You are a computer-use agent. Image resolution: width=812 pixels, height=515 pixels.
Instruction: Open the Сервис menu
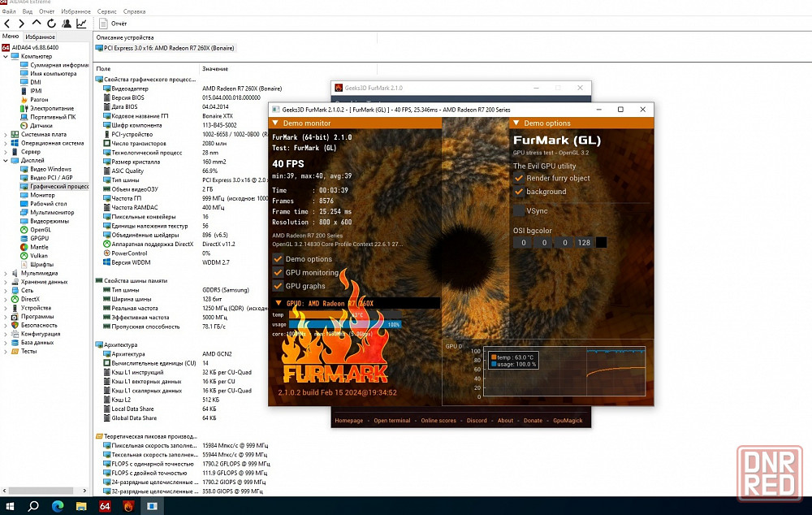click(106, 11)
